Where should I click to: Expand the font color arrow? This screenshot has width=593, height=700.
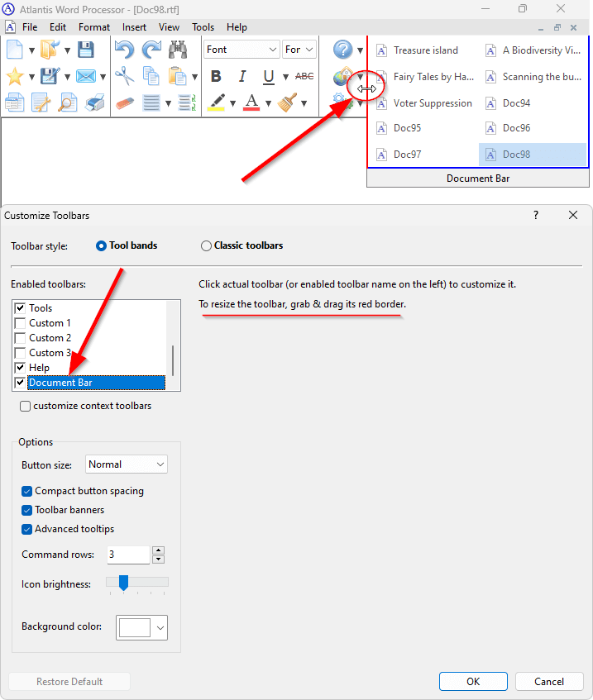[268, 103]
